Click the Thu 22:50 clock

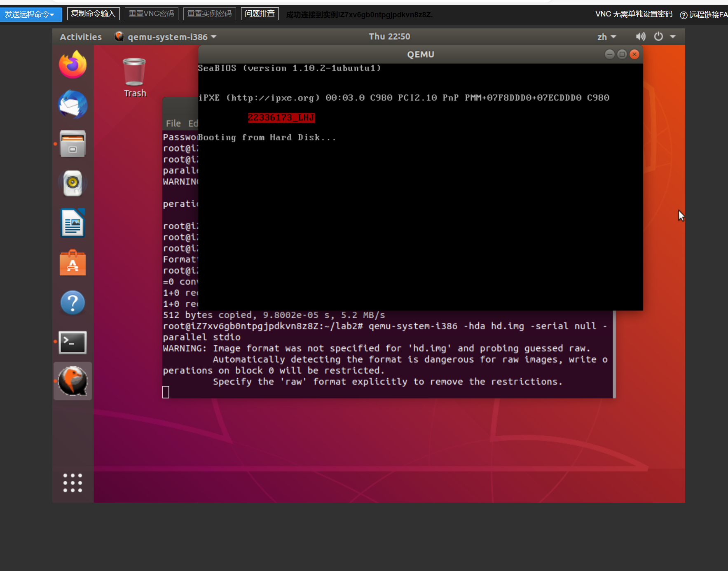[x=389, y=37]
